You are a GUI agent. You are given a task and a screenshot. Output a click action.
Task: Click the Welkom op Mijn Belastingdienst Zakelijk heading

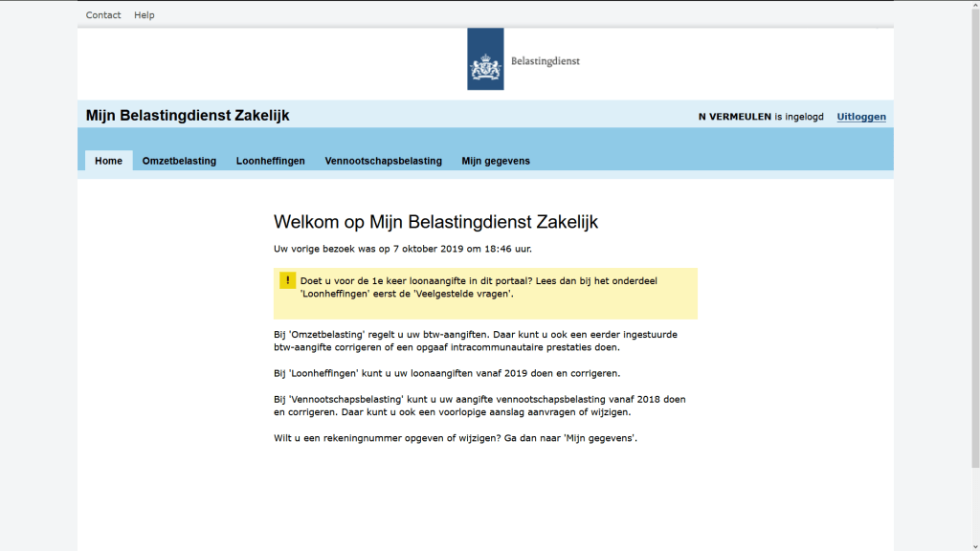coord(435,222)
